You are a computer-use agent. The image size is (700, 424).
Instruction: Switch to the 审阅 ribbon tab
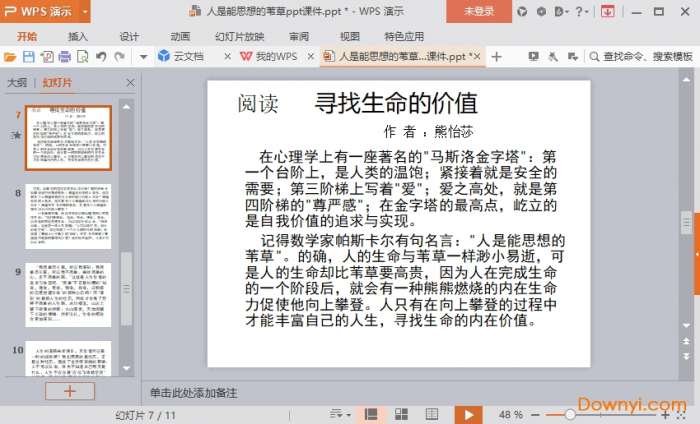click(299, 37)
